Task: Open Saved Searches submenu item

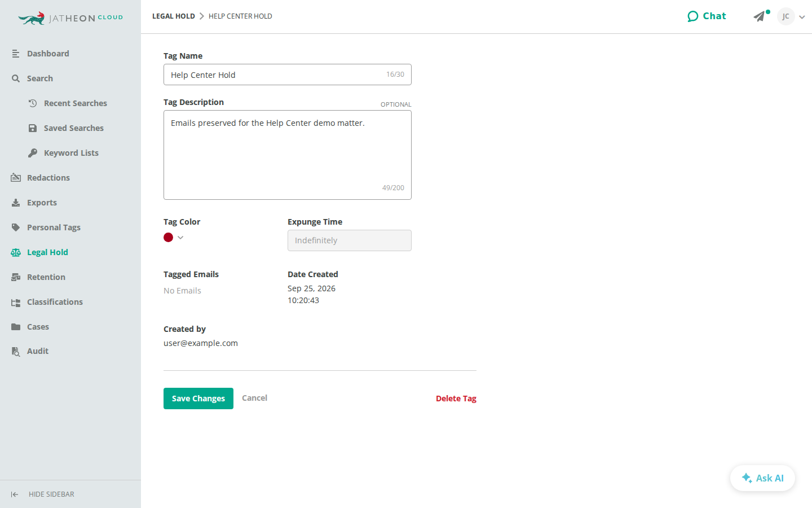Action: pos(74,128)
